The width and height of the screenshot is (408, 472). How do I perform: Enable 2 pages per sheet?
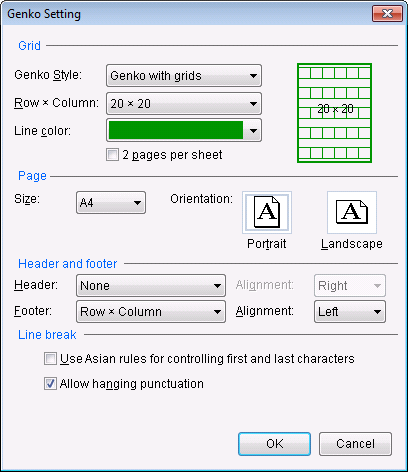(x=112, y=155)
